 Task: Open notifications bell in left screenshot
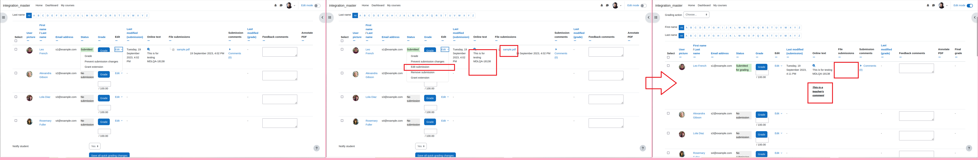(x=275, y=5)
